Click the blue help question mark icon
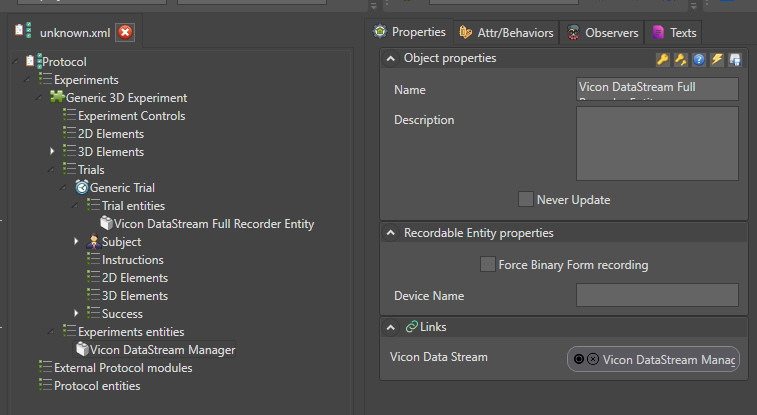The height and width of the screenshot is (415, 757). 699,60
